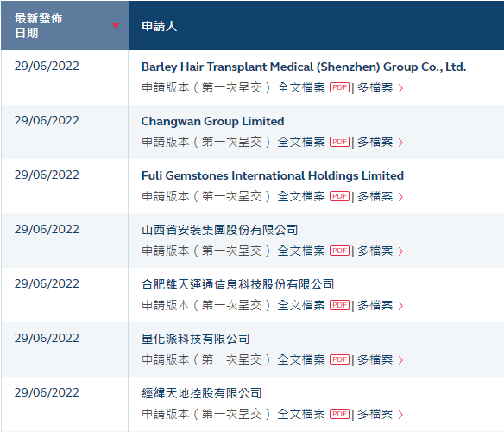
Task: Open PDF icon for 量化派科技有限公司
Action: pos(339,359)
